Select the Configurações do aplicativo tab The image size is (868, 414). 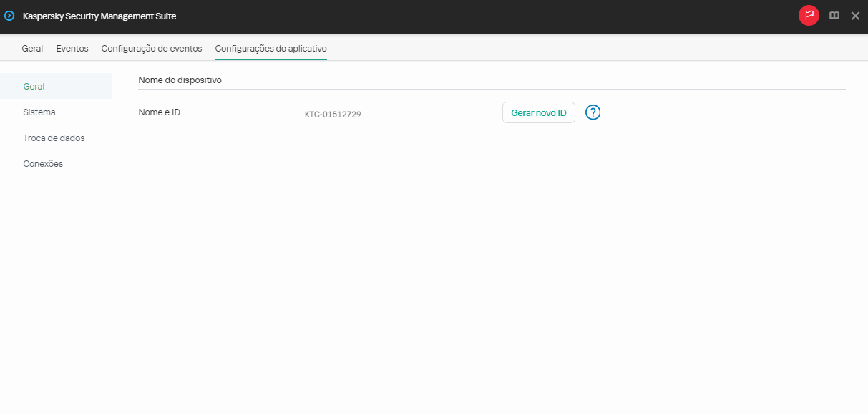pyautogui.click(x=270, y=48)
